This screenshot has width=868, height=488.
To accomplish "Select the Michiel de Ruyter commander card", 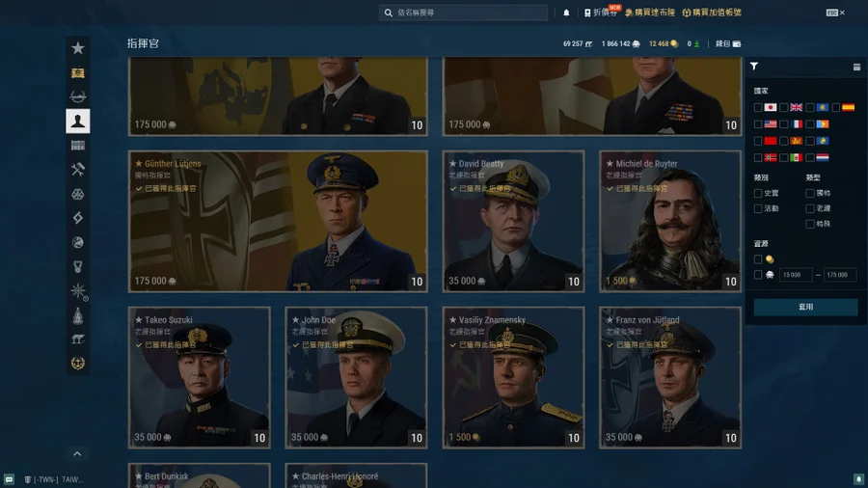I will click(670, 221).
